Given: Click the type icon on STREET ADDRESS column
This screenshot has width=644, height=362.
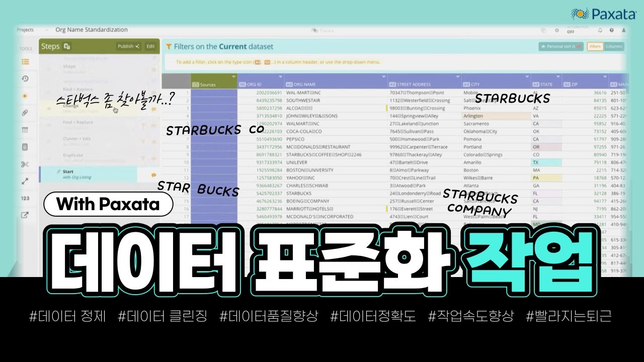Looking at the screenshot, I should (392, 84).
